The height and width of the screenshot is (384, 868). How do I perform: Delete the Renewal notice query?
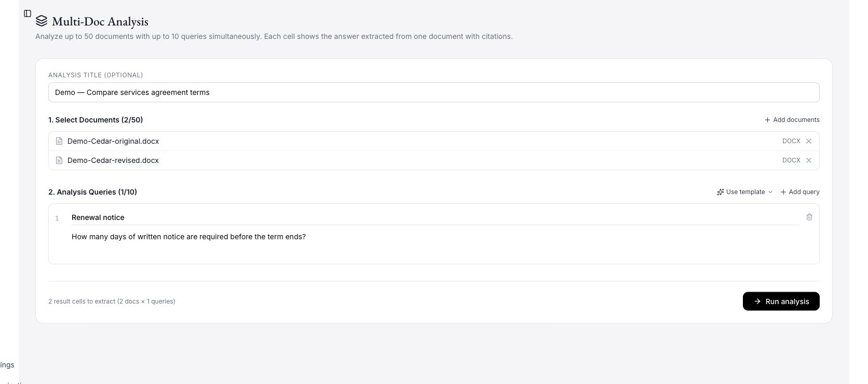tap(809, 217)
